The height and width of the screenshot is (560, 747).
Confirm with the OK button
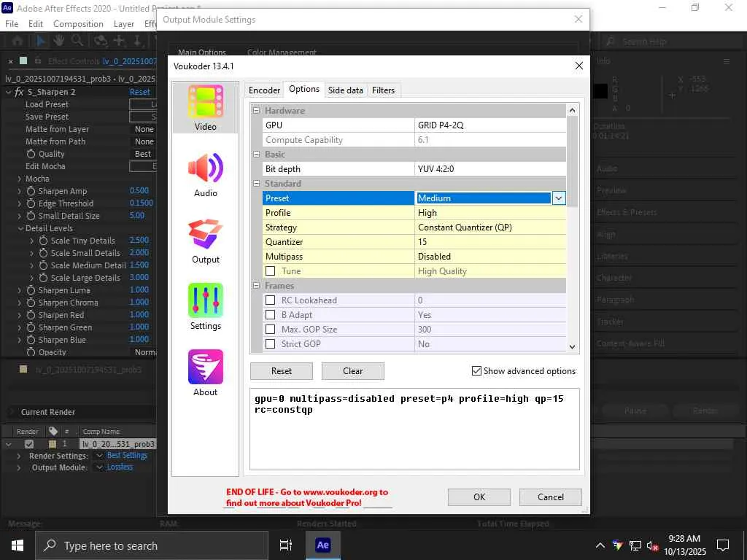[x=479, y=497]
